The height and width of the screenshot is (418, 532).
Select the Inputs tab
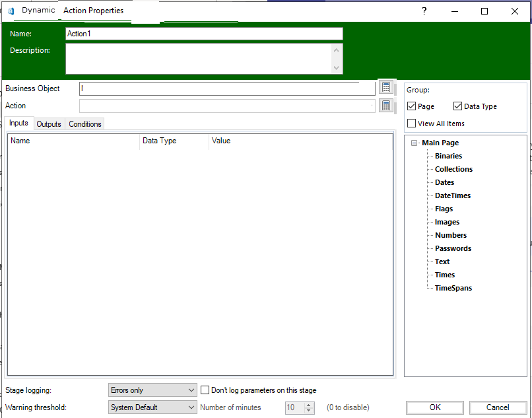[18, 123]
